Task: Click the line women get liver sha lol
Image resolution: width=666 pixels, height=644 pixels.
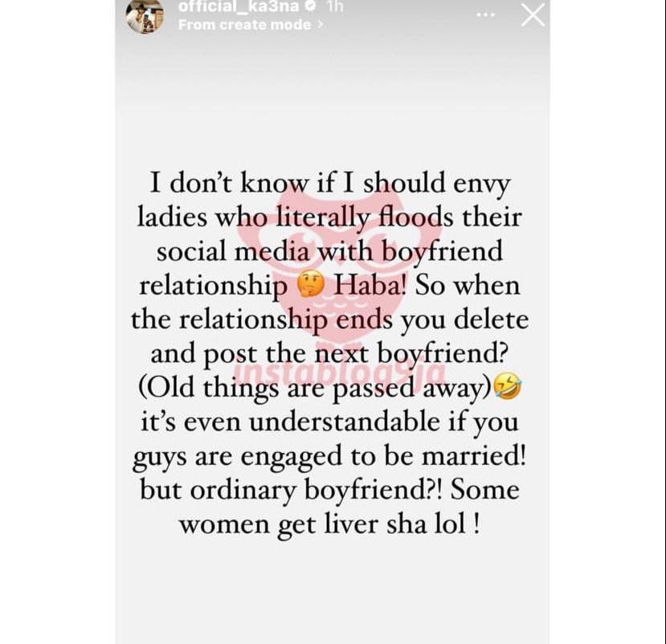Action: click(x=330, y=525)
